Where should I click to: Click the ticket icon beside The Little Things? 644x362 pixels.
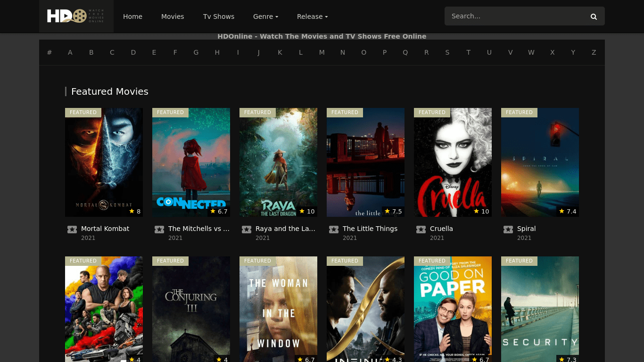coord(334,230)
